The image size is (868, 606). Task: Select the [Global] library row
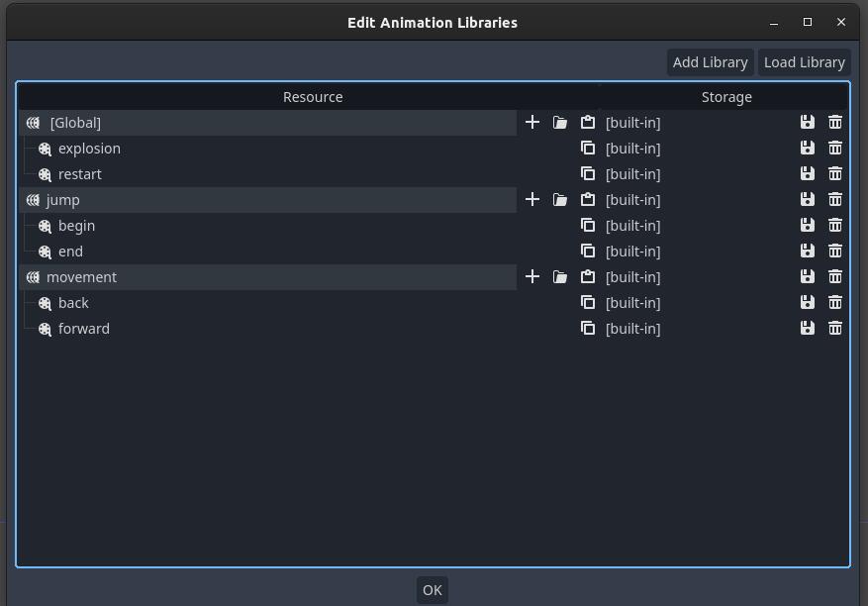point(268,123)
